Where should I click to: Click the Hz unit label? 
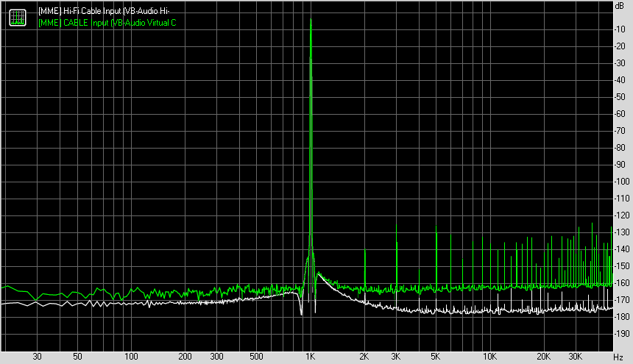point(618,357)
